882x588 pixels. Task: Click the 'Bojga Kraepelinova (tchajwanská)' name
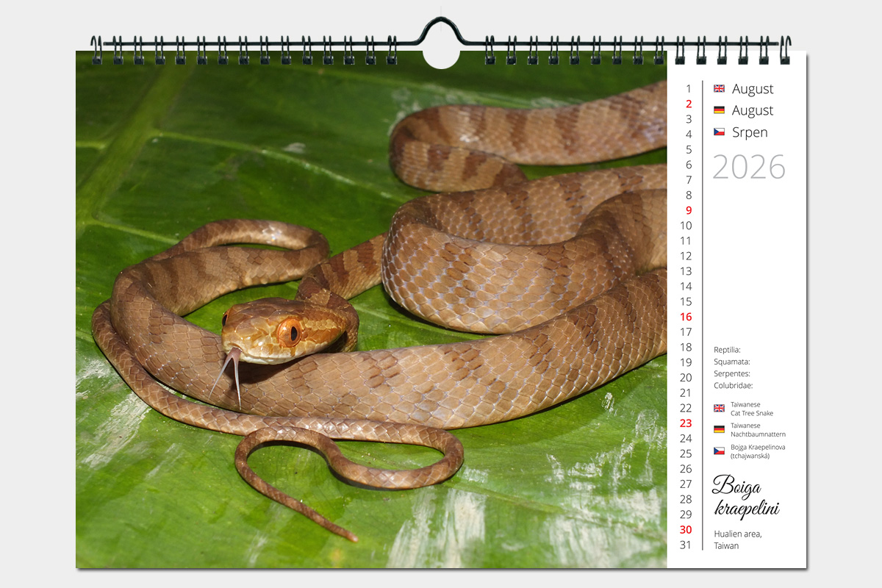[758, 451]
